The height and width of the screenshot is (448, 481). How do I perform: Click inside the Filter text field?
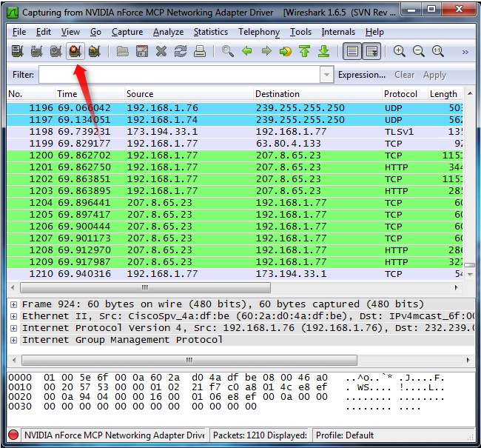(178, 75)
